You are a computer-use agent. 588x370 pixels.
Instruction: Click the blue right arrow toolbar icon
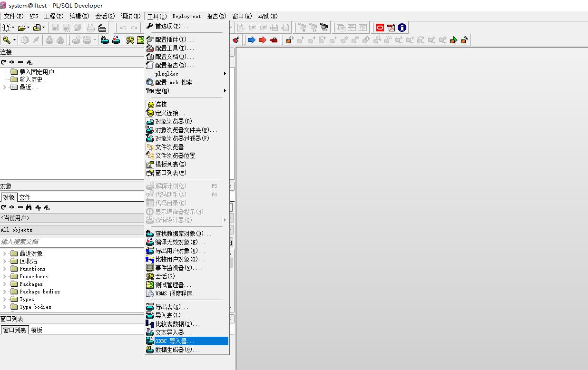[251, 40]
